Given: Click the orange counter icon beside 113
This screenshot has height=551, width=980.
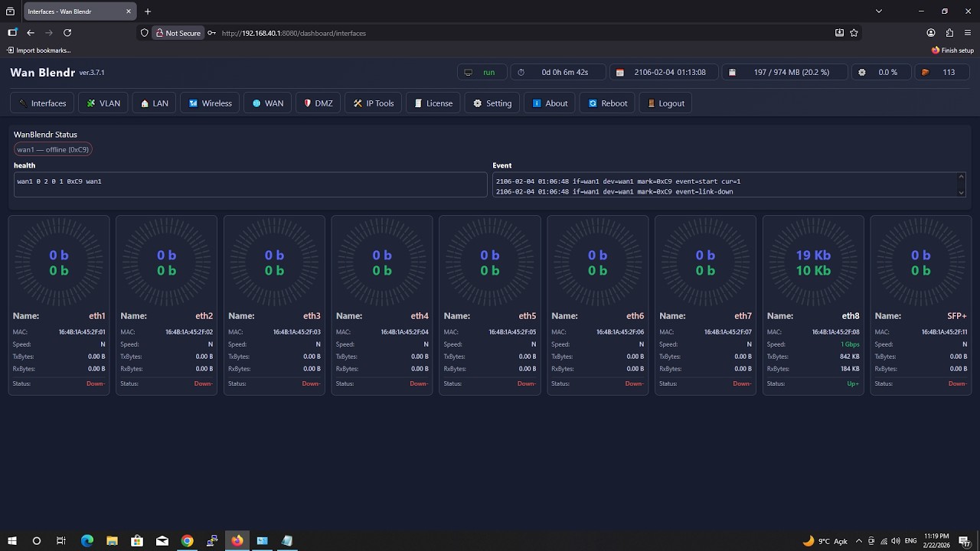Looking at the screenshot, I should pos(925,72).
